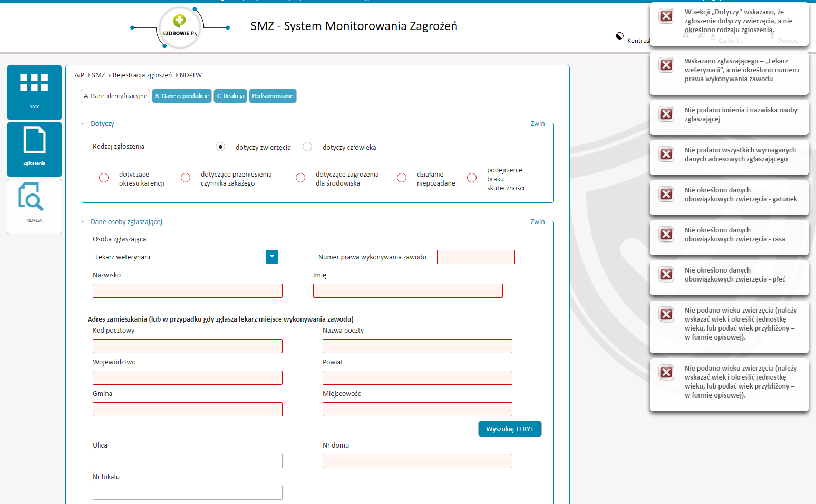Open the Zgłoszenia document tile
The height and width of the screenshot is (504, 816).
click(x=34, y=149)
